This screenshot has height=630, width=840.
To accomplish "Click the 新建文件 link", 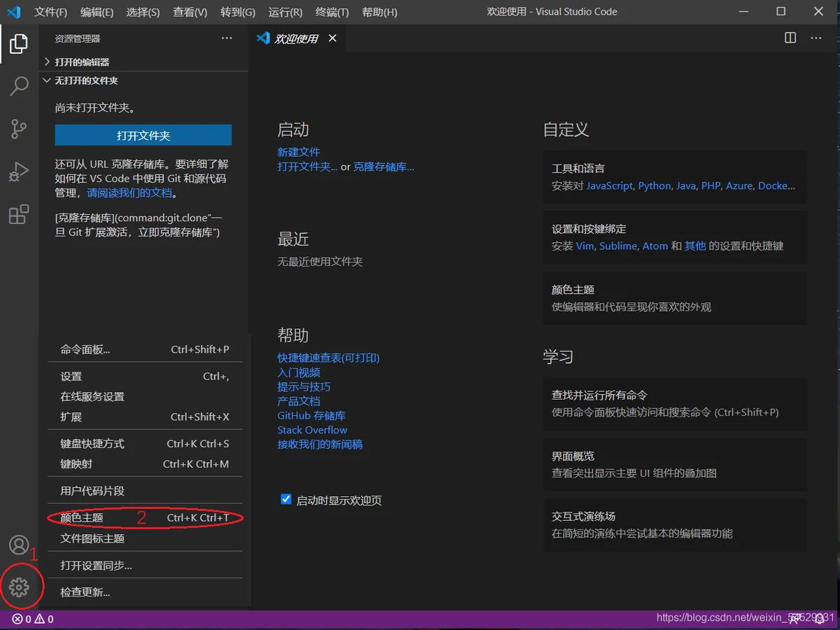I will pyautogui.click(x=299, y=152).
